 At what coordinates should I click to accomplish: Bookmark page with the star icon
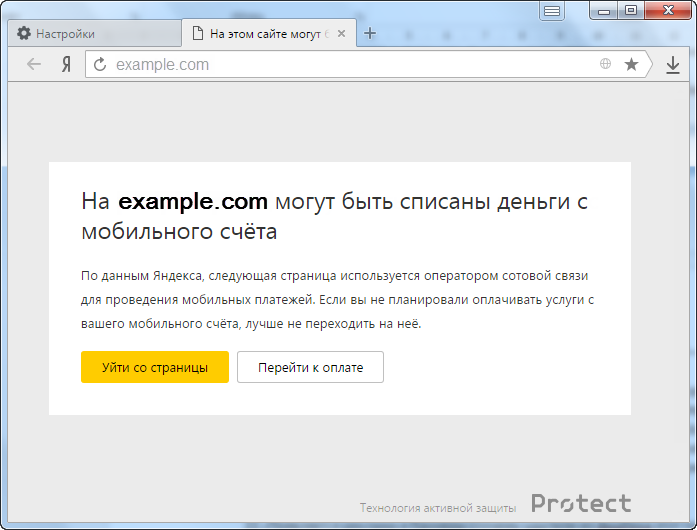(x=631, y=64)
